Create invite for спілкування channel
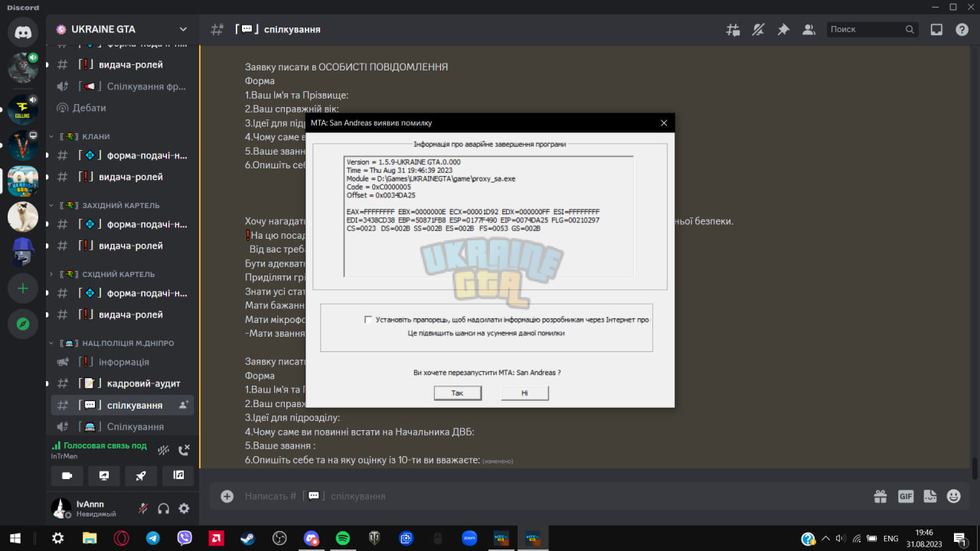The height and width of the screenshot is (551, 980). 183,405
